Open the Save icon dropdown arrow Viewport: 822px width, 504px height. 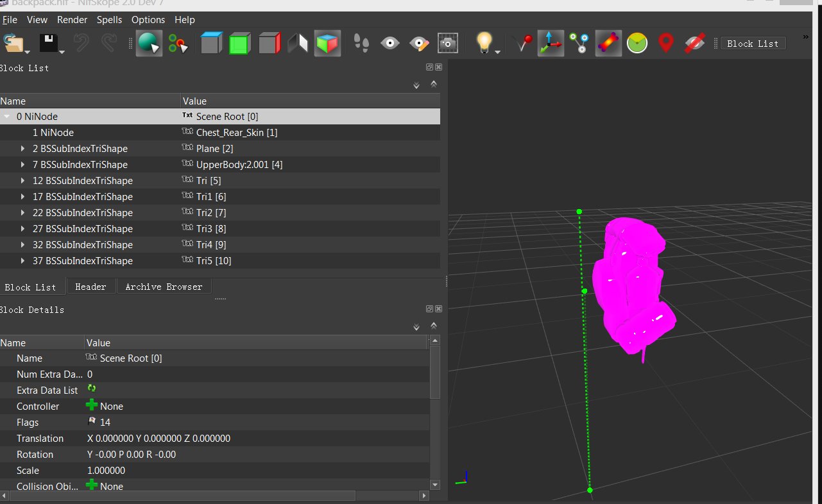(x=62, y=52)
